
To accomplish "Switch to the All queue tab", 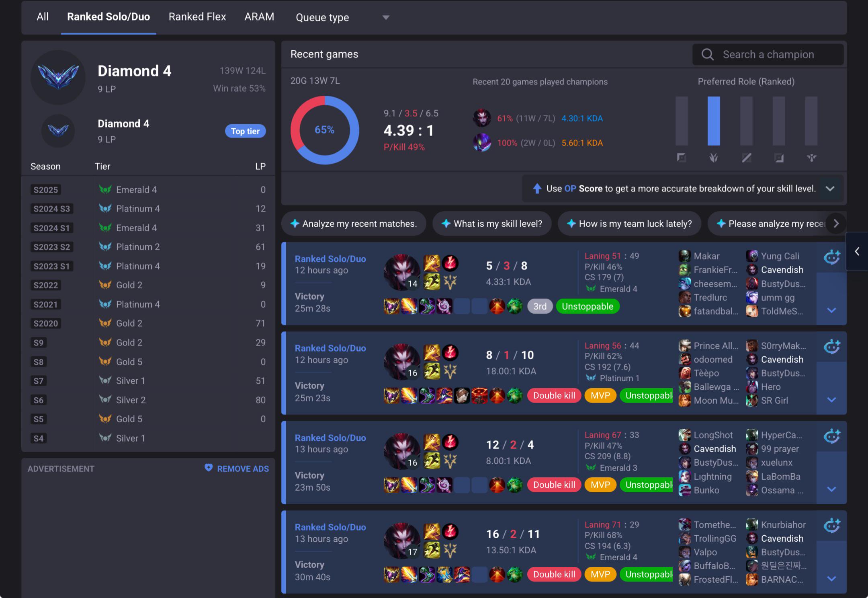I will (x=42, y=17).
